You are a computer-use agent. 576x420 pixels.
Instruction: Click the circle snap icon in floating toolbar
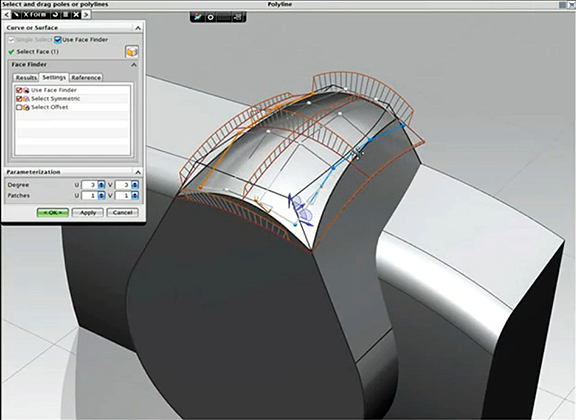[x=210, y=17]
